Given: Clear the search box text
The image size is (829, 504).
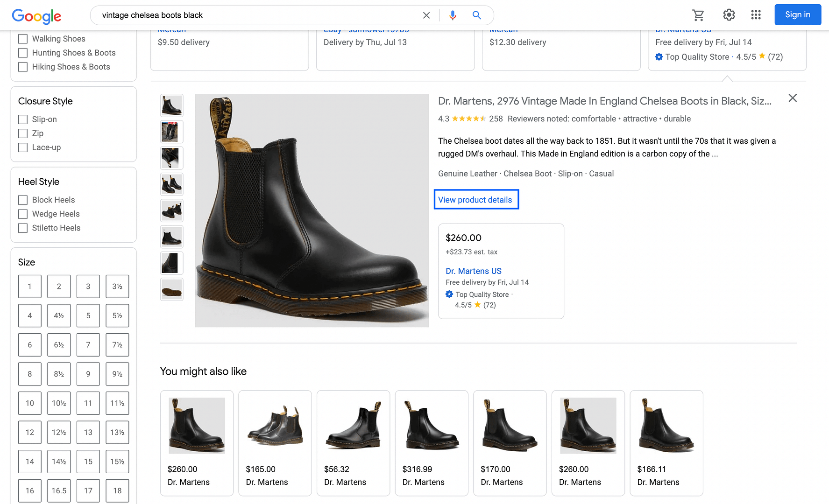Looking at the screenshot, I should pyautogui.click(x=426, y=15).
